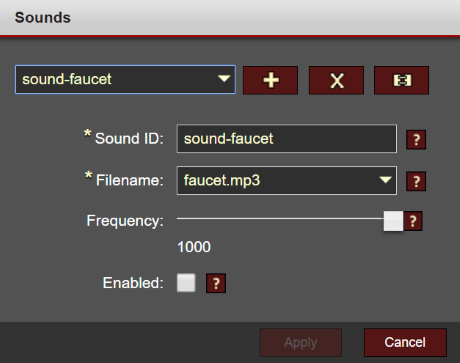Click the Sound ID label
Screen dimensions: 460x363
pyautogui.click(x=129, y=138)
